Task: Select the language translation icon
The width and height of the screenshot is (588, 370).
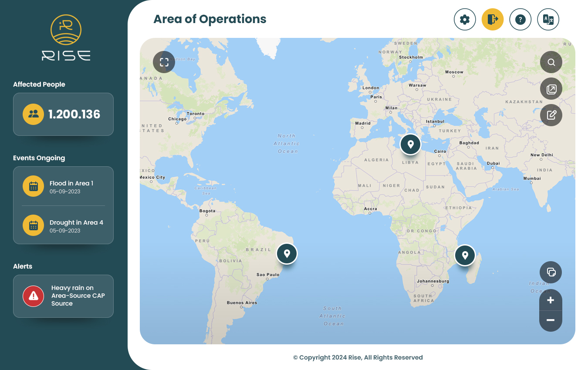Action: pyautogui.click(x=548, y=19)
